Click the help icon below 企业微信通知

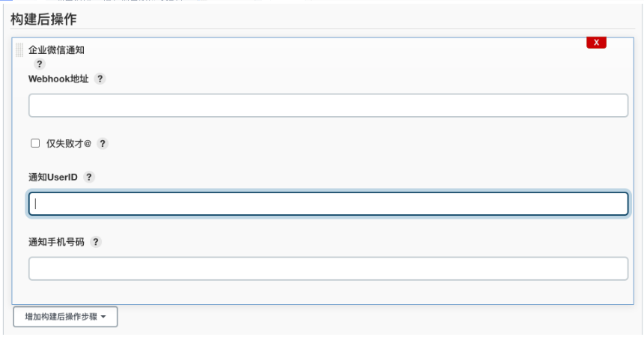(x=40, y=64)
